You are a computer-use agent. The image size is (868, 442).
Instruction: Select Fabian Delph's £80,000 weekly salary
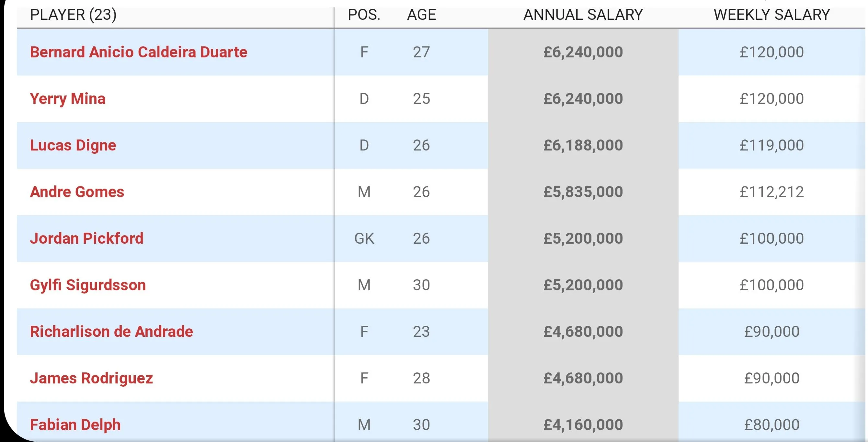tap(771, 425)
